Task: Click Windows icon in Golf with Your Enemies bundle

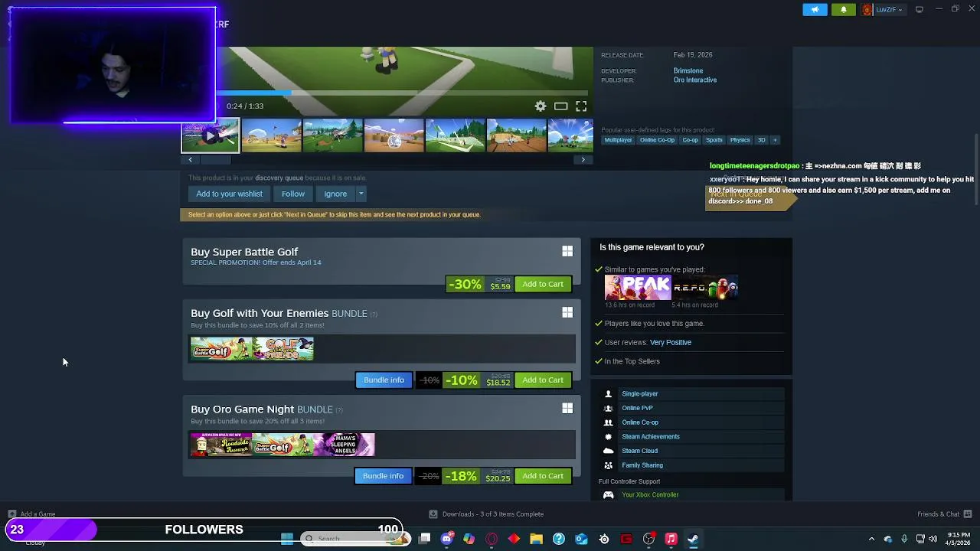Action: click(x=567, y=312)
